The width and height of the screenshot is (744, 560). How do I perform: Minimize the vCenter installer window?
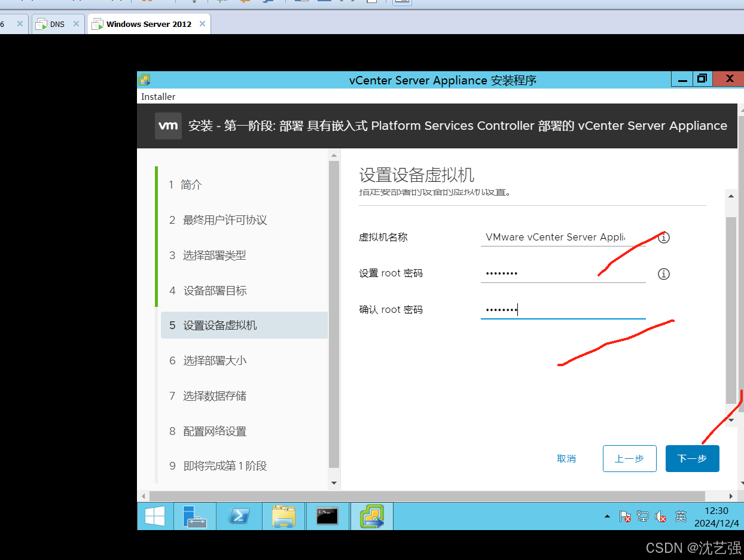(x=682, y=79)
